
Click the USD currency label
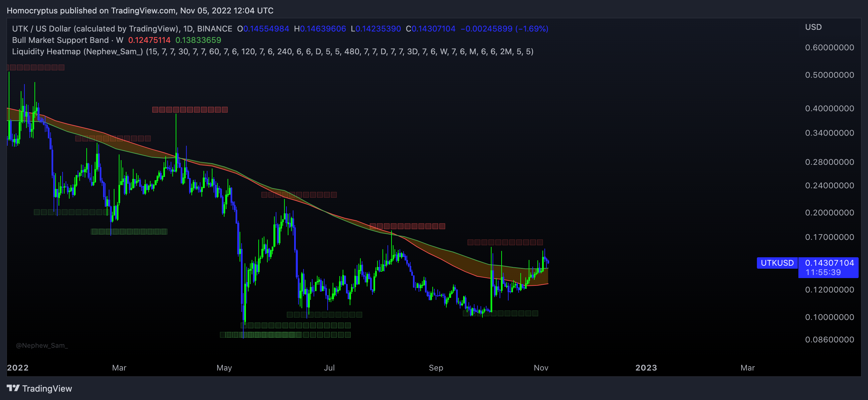pos(813,27)
